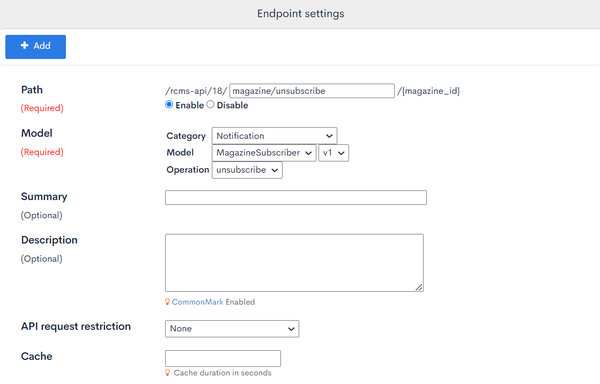This screenshot has width=600, height=384.
Task: Click the chevron arrow on Category dropdown
Action: coord(329,136)
